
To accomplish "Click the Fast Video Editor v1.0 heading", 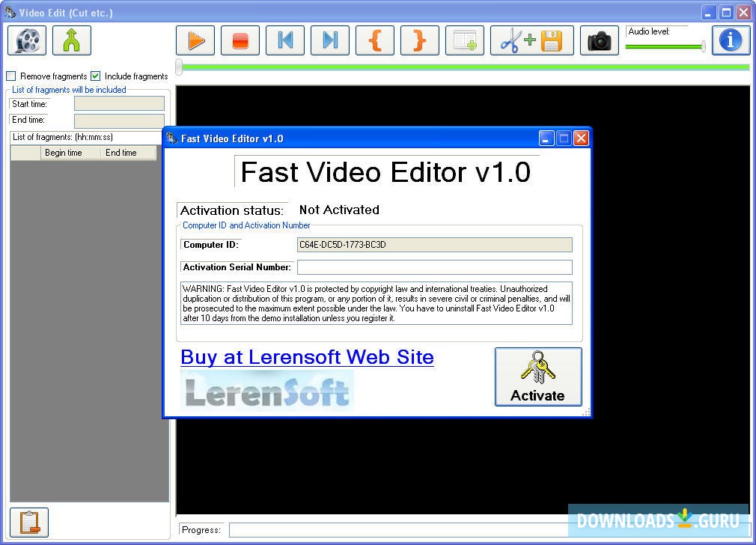I will point(385,171).
